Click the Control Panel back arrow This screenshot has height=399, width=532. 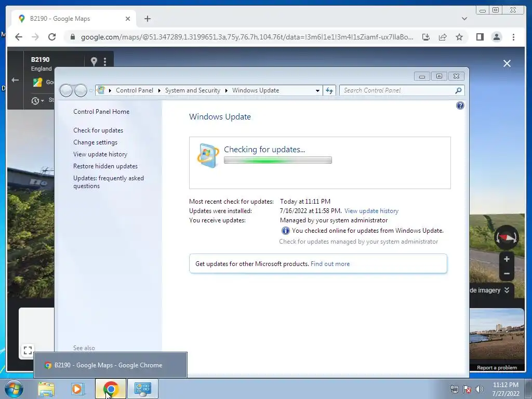(x=66, y=90)
